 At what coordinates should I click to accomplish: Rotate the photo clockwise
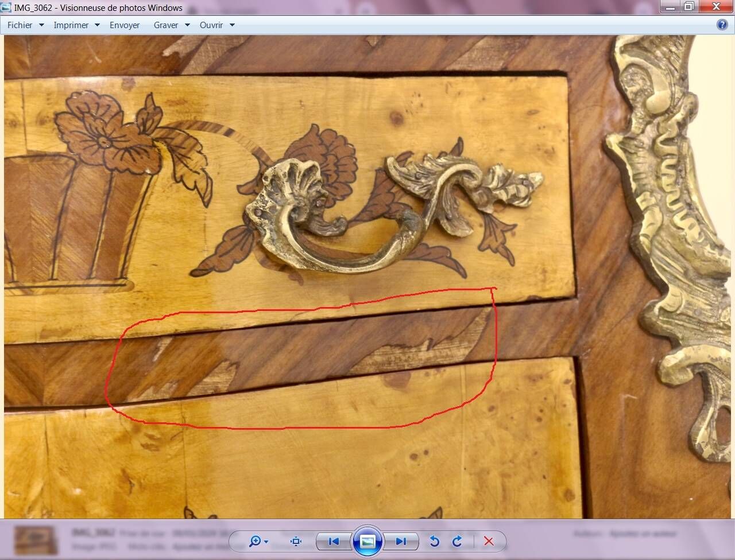[457, 541]
